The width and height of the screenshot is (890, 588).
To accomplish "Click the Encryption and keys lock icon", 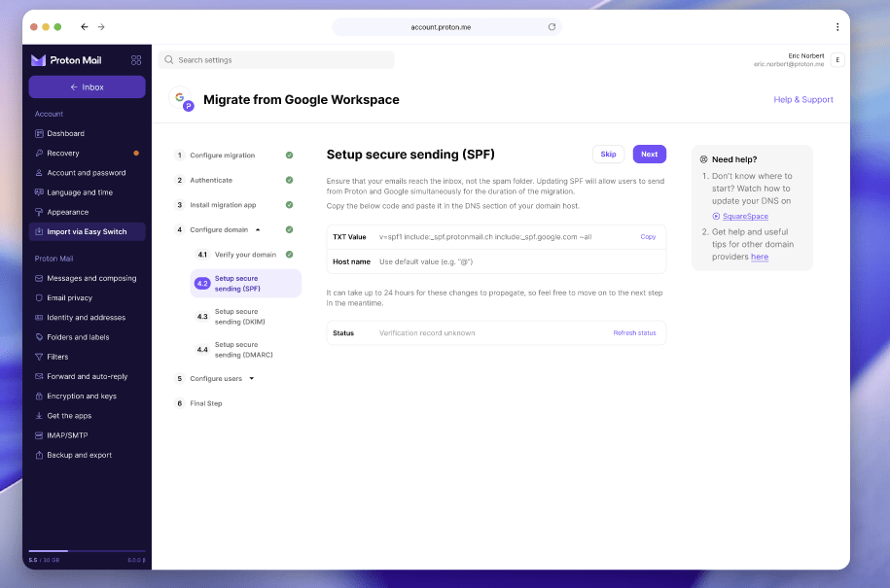I will click(x=39, y=396).
